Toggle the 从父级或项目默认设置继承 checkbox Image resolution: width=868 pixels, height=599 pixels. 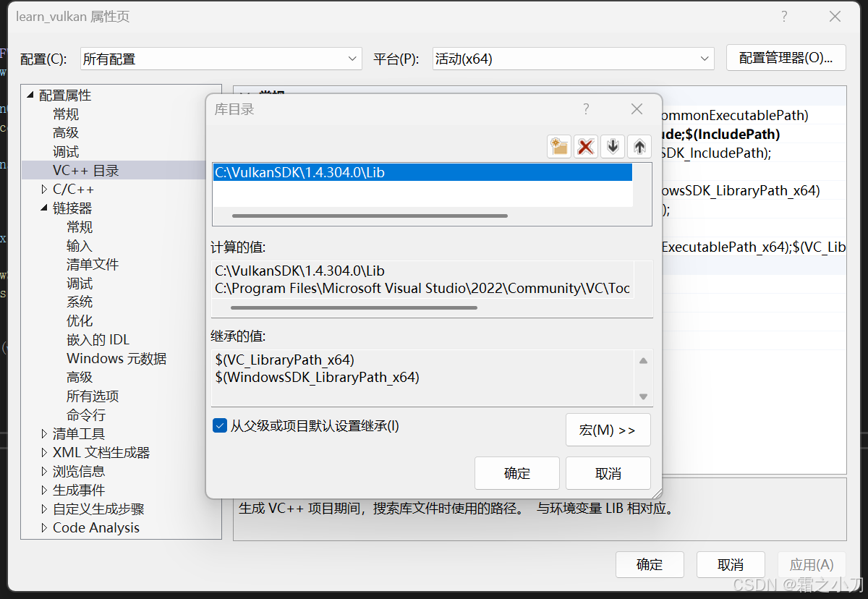[219, 425]
